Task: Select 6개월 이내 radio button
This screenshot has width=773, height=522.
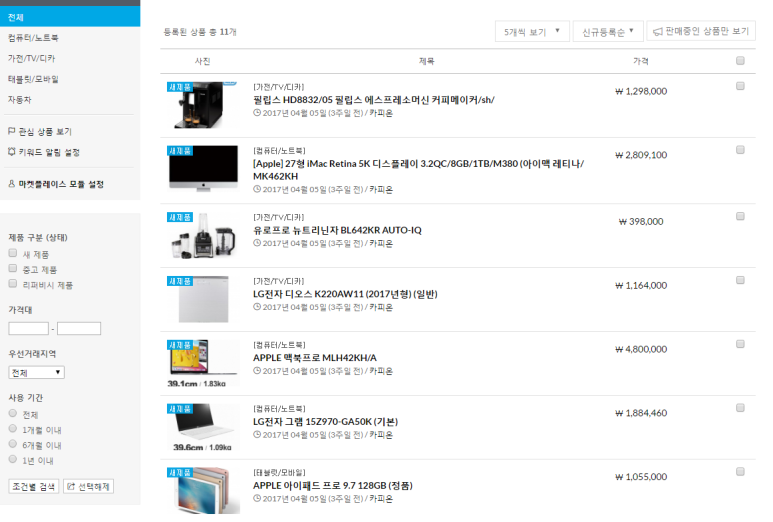Action: [x=13, y=444]
